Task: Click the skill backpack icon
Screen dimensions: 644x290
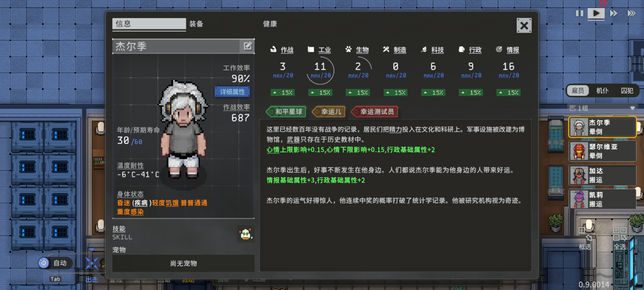Action: 245,234
